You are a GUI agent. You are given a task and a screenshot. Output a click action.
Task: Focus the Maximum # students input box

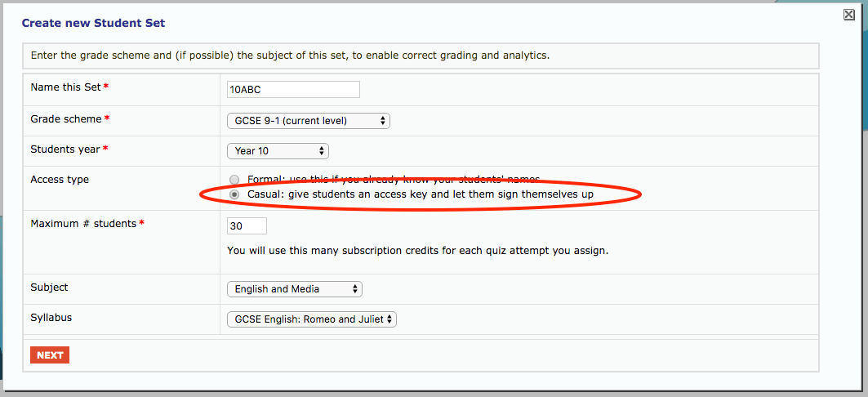[x=247, y=225]
